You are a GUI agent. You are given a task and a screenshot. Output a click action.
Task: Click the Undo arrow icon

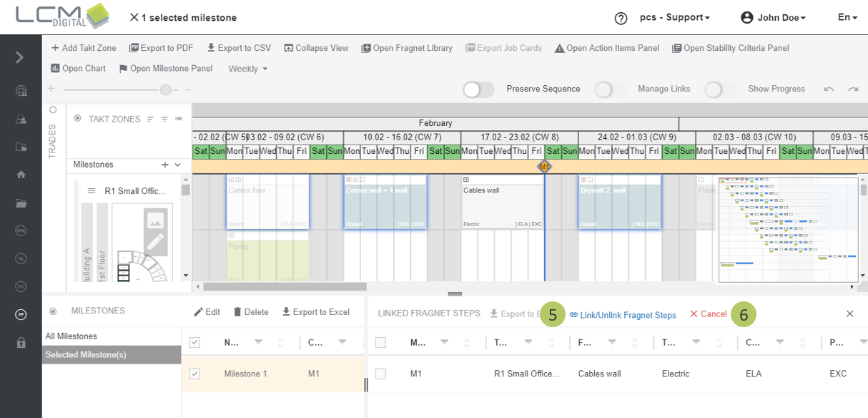pos(829,88)
